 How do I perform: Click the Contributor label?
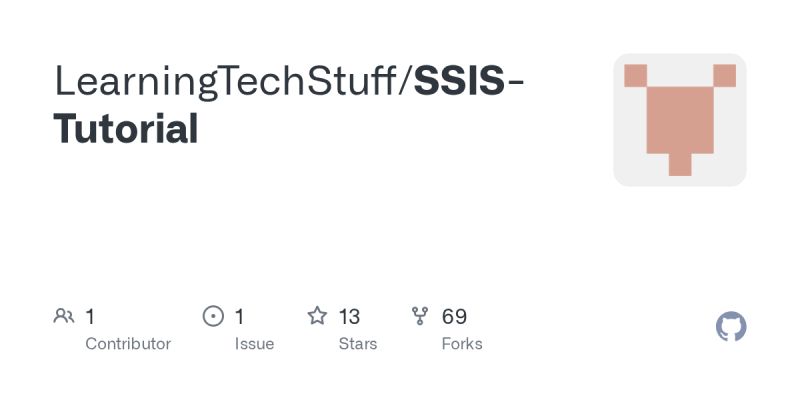(128, 344)
